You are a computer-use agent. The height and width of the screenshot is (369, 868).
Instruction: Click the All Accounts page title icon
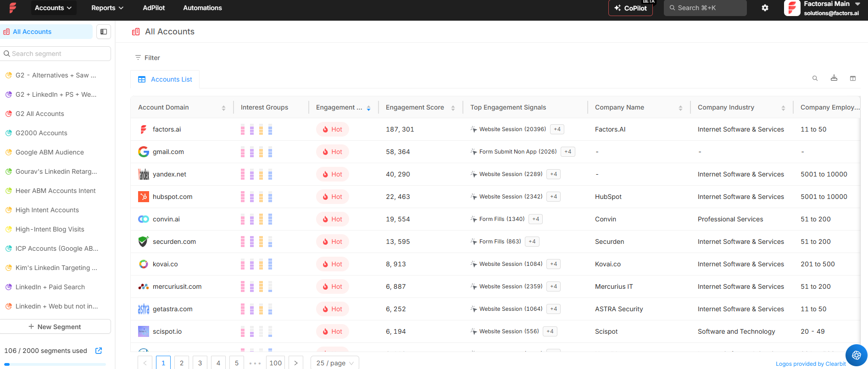(x=136, y=32)
